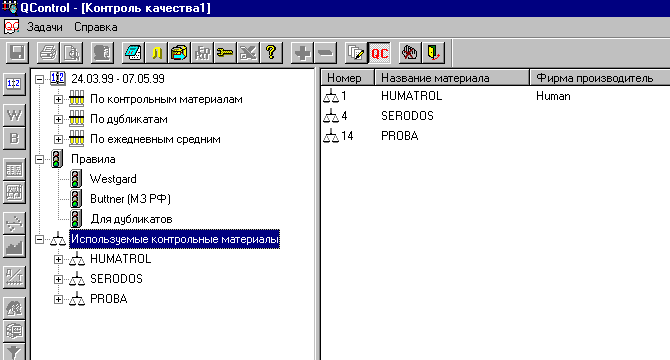Viewport: 670px width, 360px height.
Task: Select Используемые контрольные материалы tree item
Action: point(174,239)
